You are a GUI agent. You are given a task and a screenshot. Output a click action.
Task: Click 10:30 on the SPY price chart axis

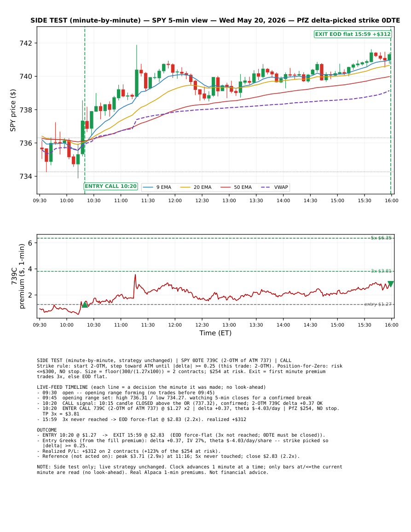tap(94, 200)
